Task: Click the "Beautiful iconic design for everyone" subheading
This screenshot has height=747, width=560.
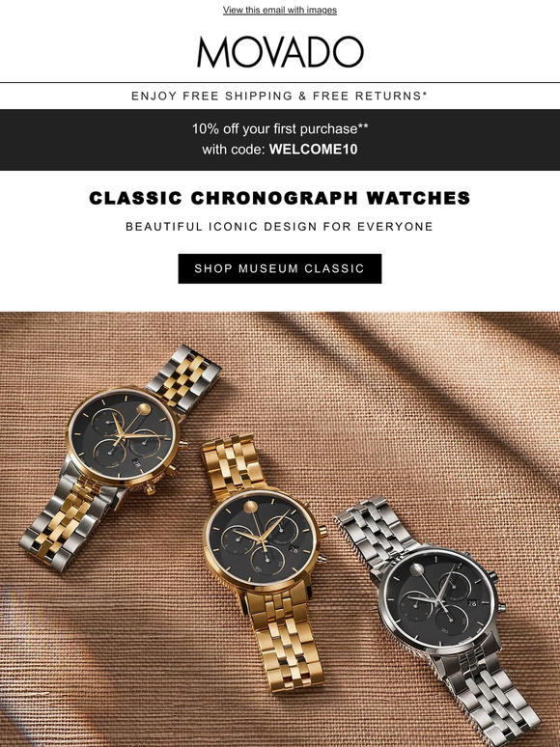Action: [279, 227]
